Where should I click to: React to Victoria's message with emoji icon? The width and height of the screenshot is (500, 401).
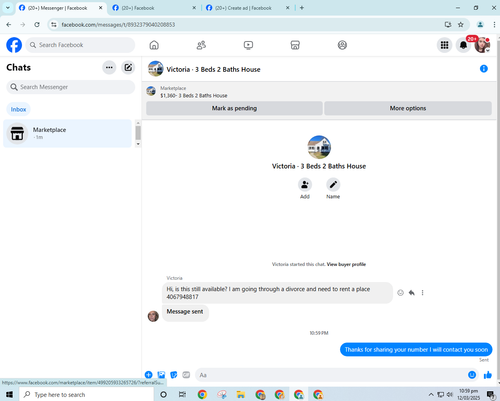[x=400, y=293]
